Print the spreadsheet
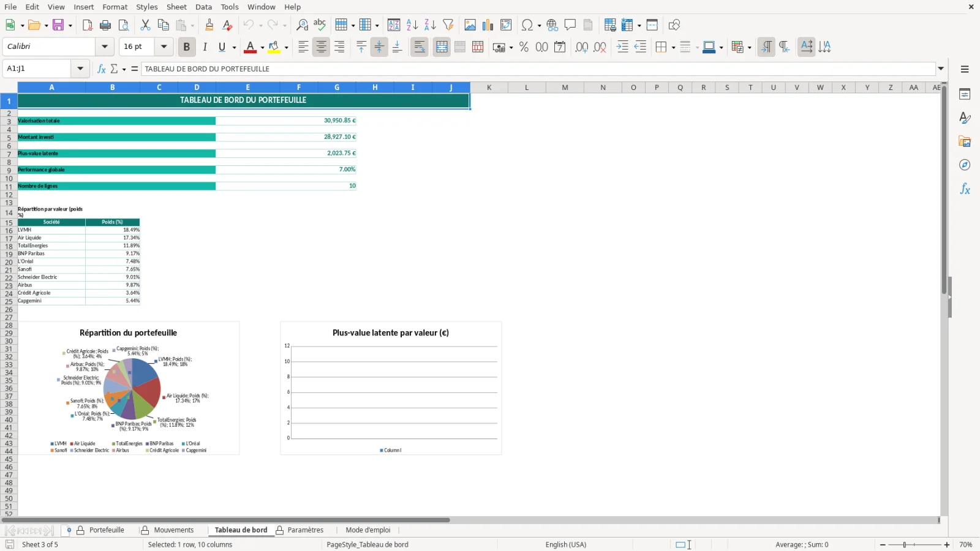This screenshot has height=551, width=980. (105, 25)
